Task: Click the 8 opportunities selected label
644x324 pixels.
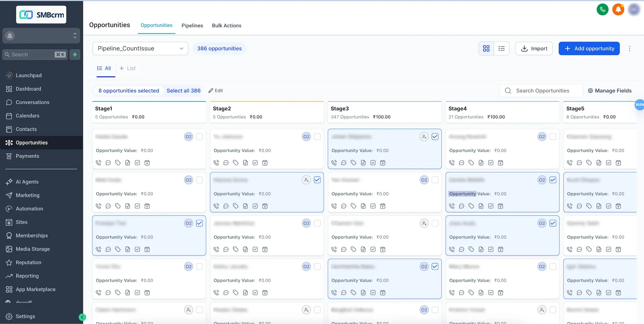Action: point(129,91)
